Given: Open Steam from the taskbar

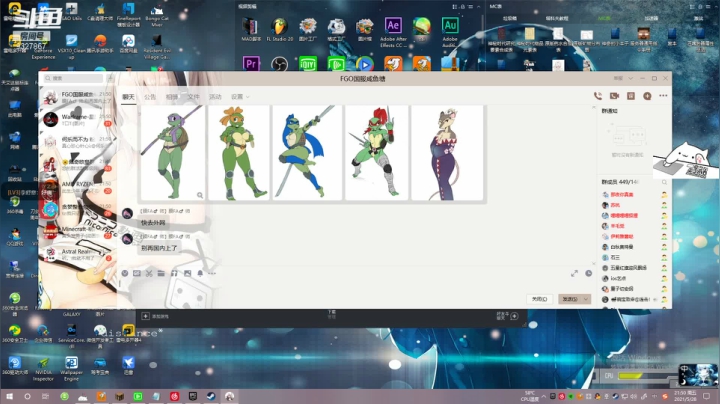Looking at the screenshot, I should [211, 396].
